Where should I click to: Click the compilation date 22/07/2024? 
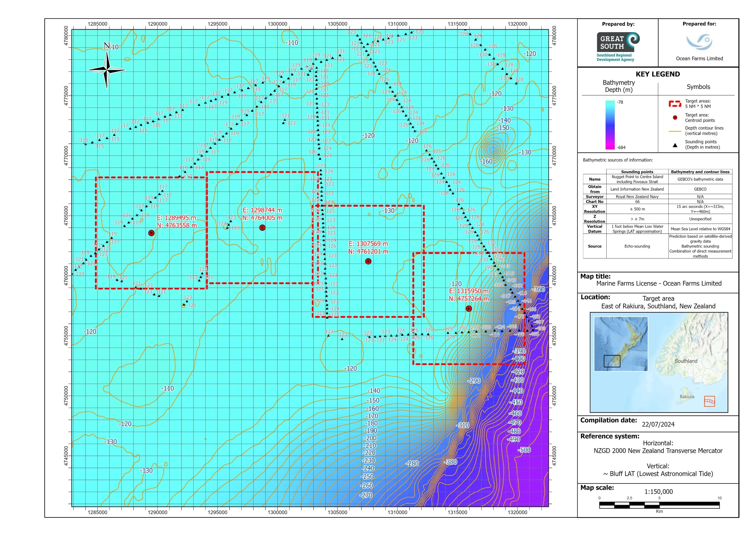tap(658, 424)
